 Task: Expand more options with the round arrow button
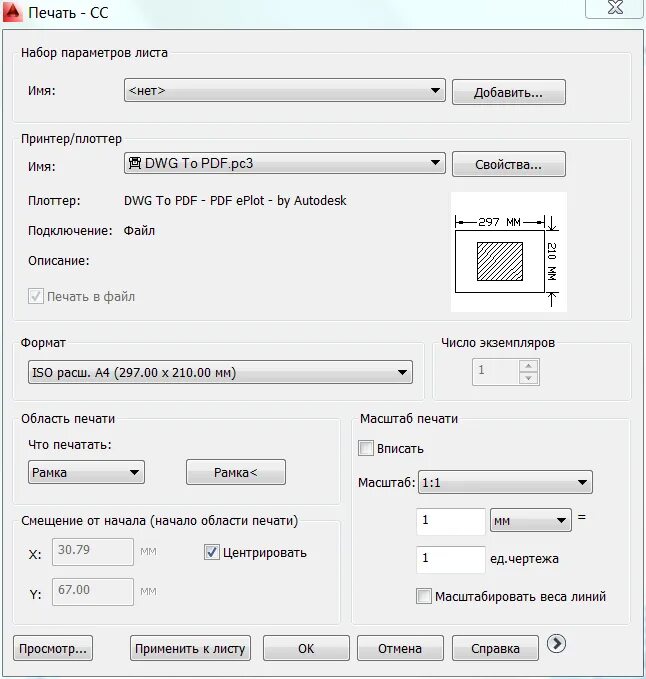(556, 643)
